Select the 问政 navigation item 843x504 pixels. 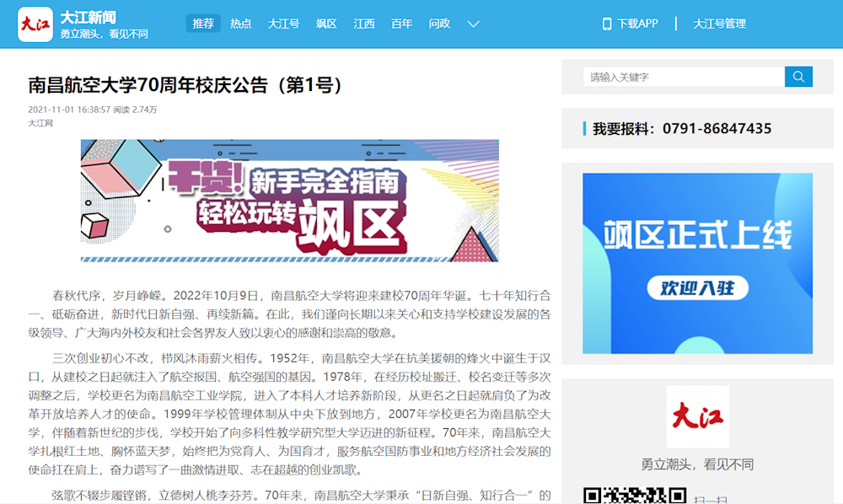tap(439, 24)
